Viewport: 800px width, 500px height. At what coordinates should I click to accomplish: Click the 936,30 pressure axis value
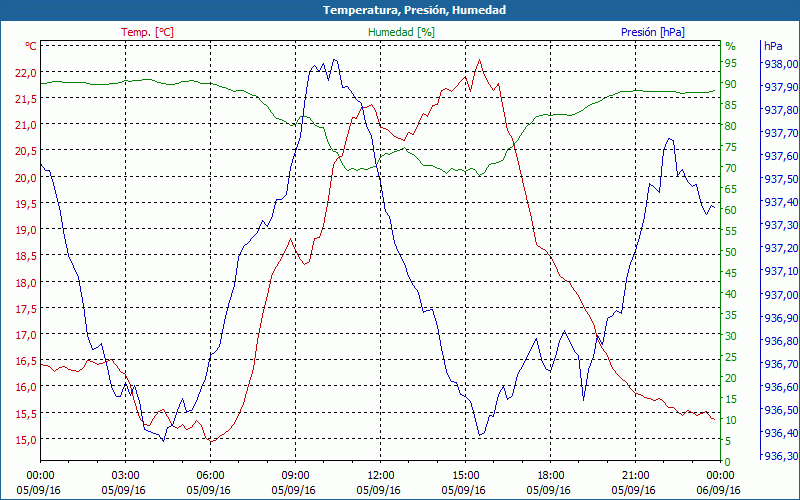pos(780,456)
